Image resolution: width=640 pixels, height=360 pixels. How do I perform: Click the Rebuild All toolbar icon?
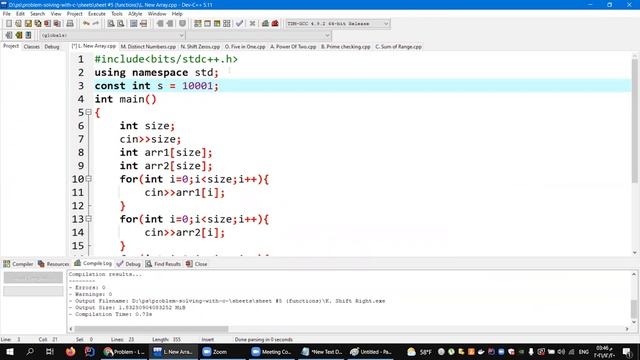pyautogui.click(x=227, y=24)
